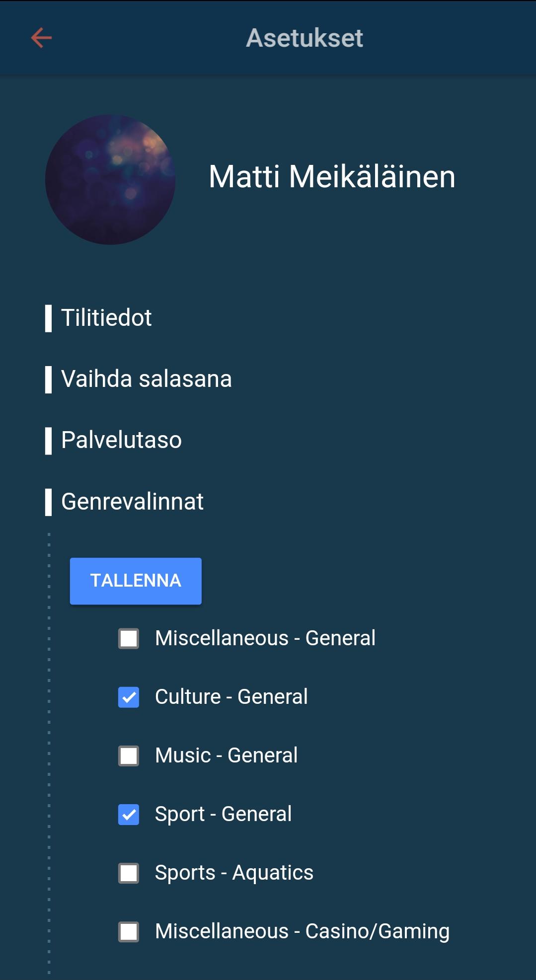Viewport: 536px width, 980px height.
Task: Uncheck the Culture - General checkbox
Action: pos(129,697)
